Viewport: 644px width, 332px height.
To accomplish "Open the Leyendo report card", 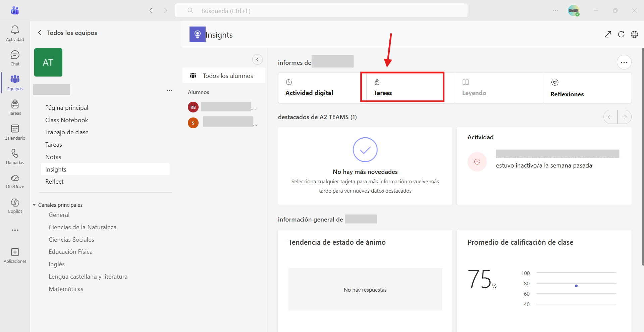I will (499, 88).
